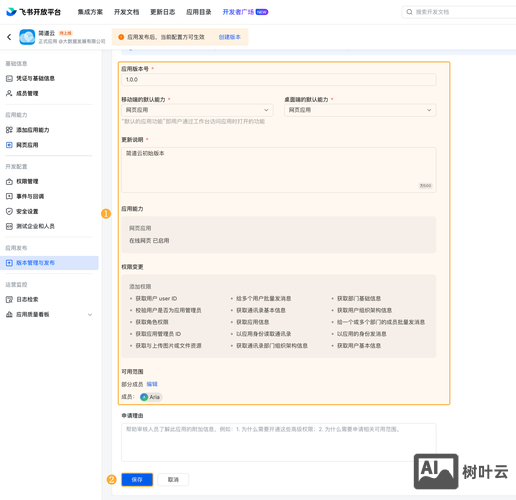Open 添加应用能力 in sidebar
The width and height of the screenshot is (516, 500).
[33, 130]
